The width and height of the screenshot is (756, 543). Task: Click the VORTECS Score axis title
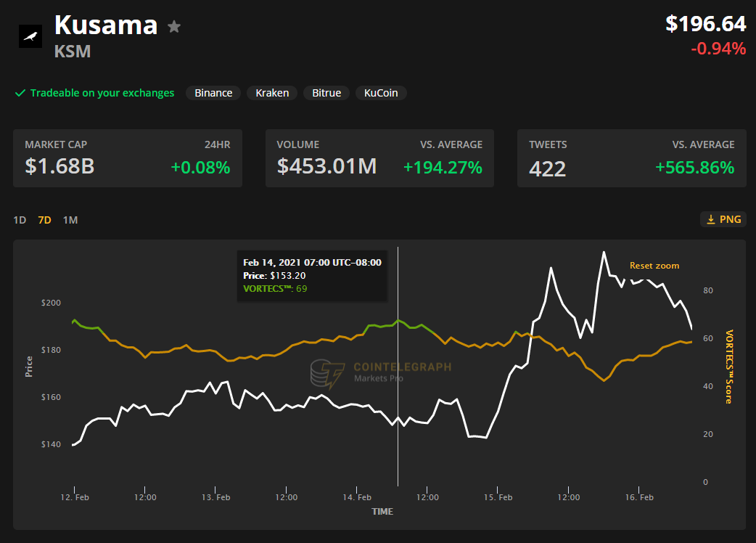[729, 367]
